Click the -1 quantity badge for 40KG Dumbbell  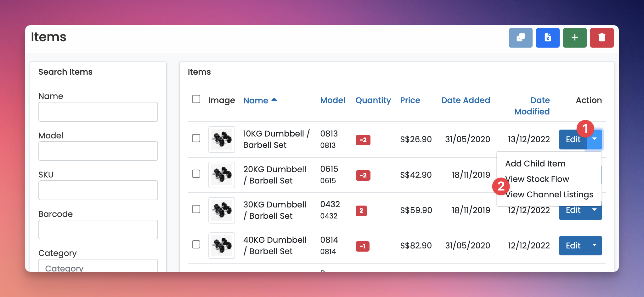pyautogui.click(x=363, y=246)
